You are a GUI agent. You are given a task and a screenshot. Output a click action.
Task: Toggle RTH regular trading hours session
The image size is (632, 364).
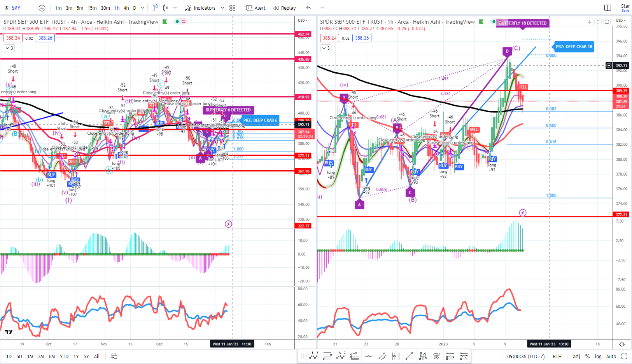click(x=557, y=356)
